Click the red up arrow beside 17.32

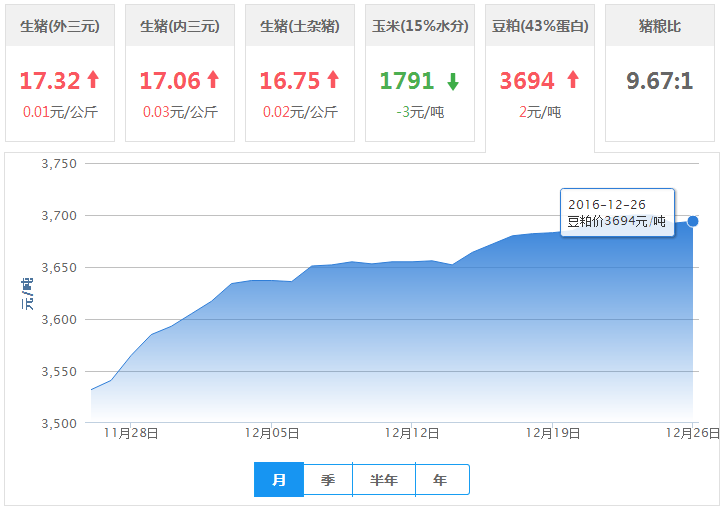(x=93, y=79)
